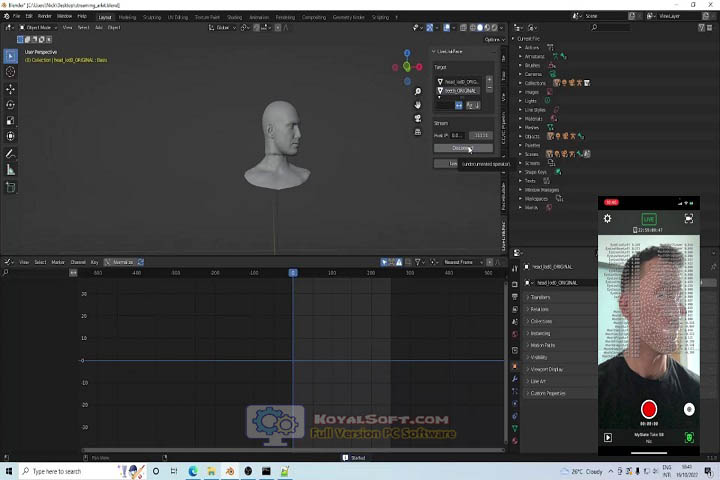Open the Object Data properties green triangle tab
The width and height of the screenshot is (720, 480).
coord(515,429)
